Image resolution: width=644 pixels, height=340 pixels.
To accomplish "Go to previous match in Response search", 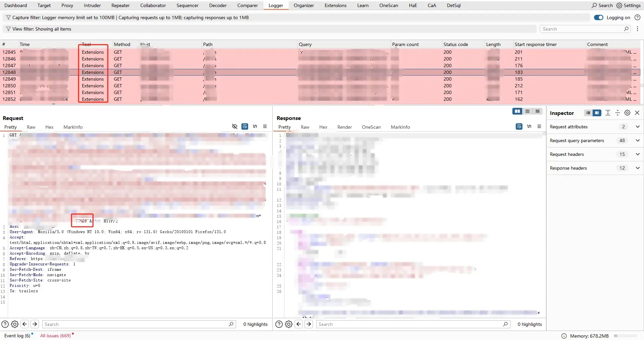I will 298,324.
